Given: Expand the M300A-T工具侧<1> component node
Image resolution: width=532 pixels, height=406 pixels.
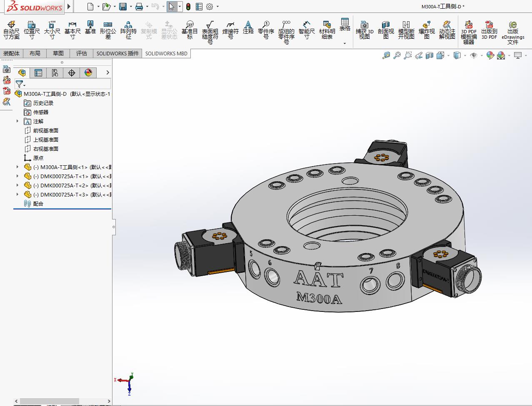Looking at the screenshot, I should coord(17,167).
